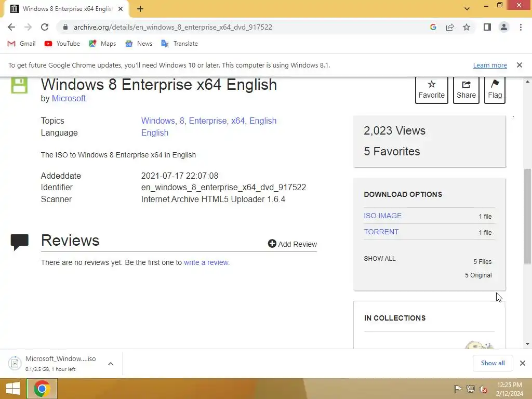This screenshot has height=399, width=532.
Task: Click the collection thumbnail under IN COLLECTIONS
Action: pos(480,345)
